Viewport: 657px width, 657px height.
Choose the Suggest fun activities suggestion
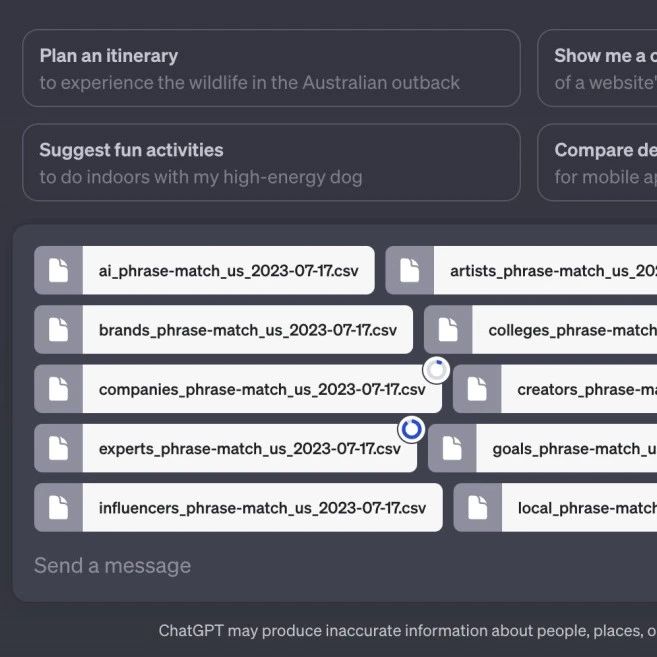tap(272, 163)
